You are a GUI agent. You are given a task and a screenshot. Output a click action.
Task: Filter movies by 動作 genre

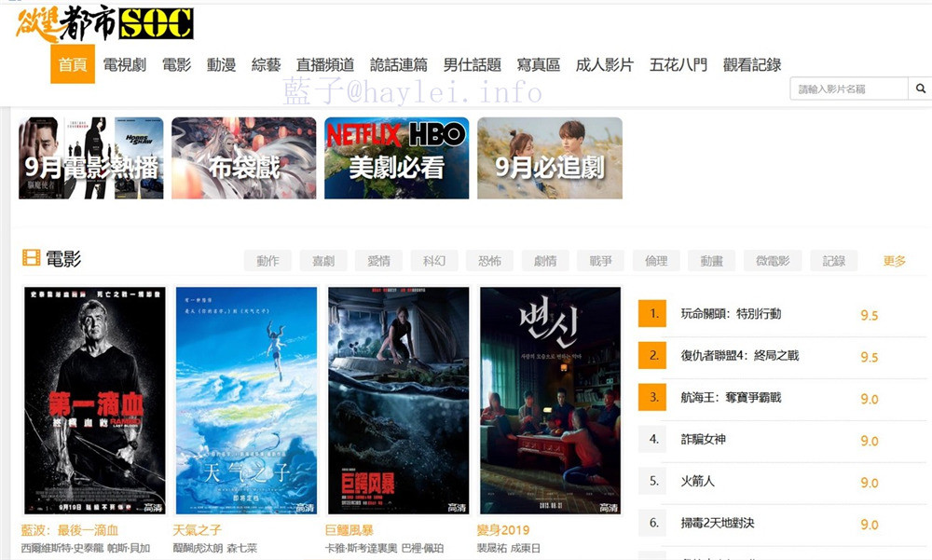coord(267,260)
